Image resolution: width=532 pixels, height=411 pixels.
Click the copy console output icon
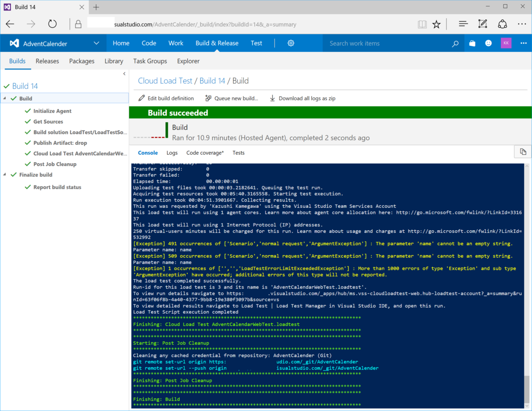pos(523,152)
